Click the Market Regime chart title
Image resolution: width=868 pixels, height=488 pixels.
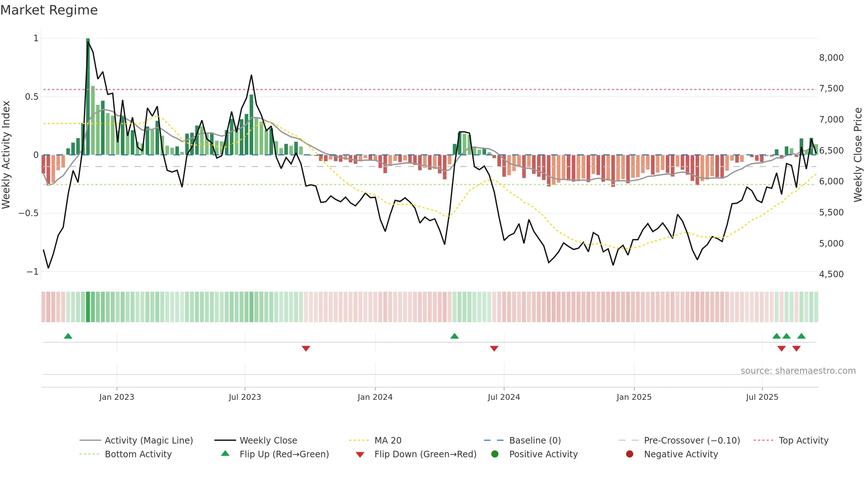coord(49,10)
